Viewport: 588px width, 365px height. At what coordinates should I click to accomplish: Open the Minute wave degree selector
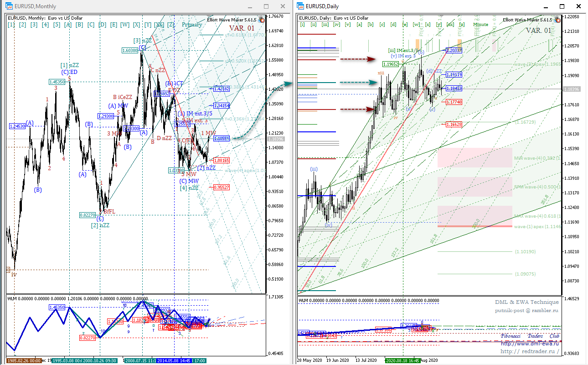pyautogui.click(x=480, y=25)
